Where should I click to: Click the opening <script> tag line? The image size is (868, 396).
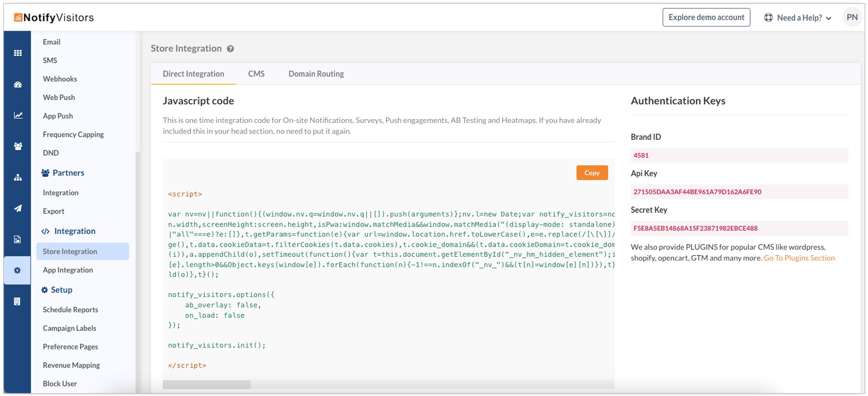(185, 194)
